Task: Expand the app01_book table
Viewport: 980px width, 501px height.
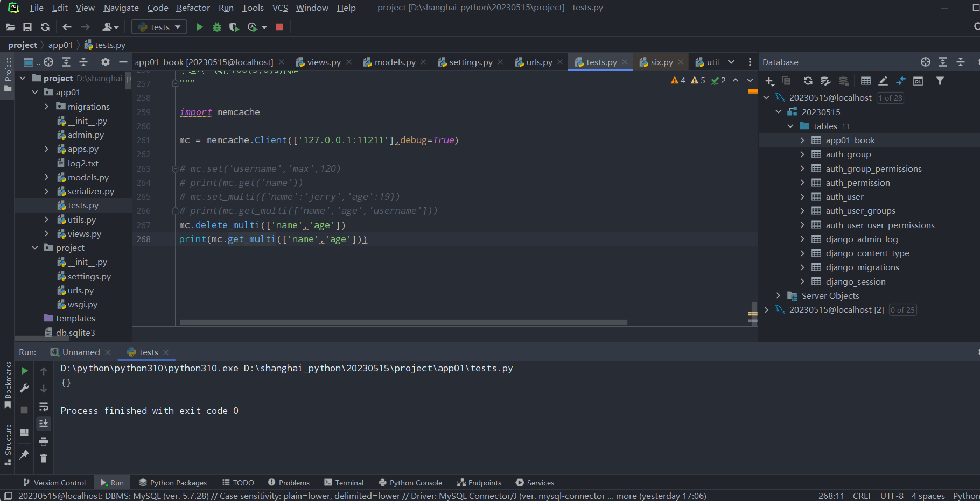Action: (802, 140)
